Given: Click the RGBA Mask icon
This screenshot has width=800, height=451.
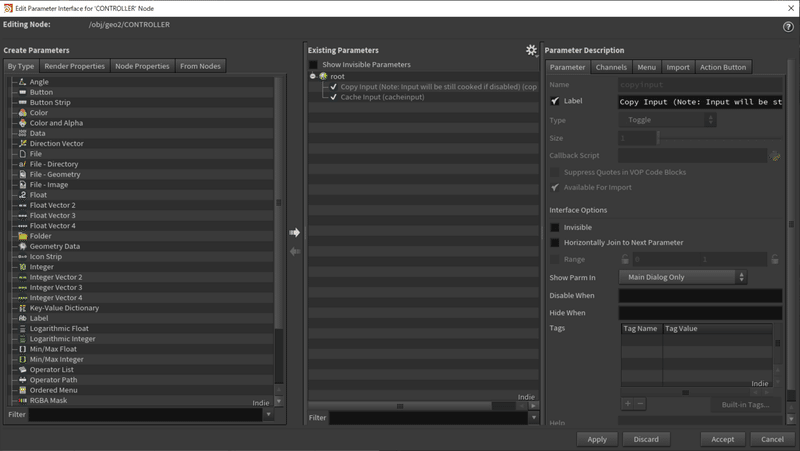Looking at the screenshot, I should [22, 400].
